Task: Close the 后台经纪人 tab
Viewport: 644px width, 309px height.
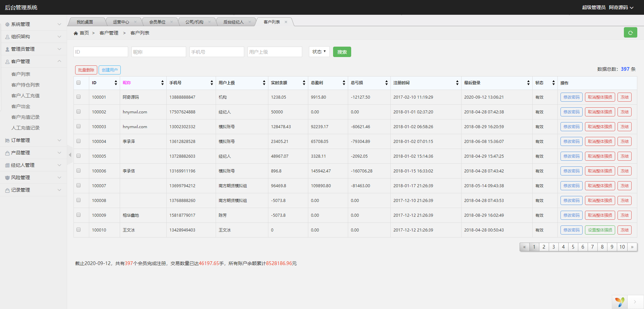Action: 250,22
